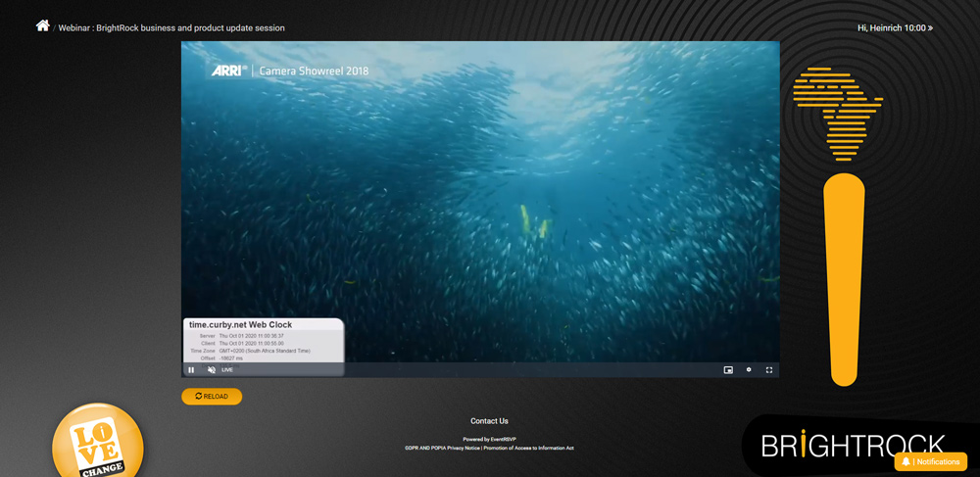Open the Notifications bell button

[930, 461]
